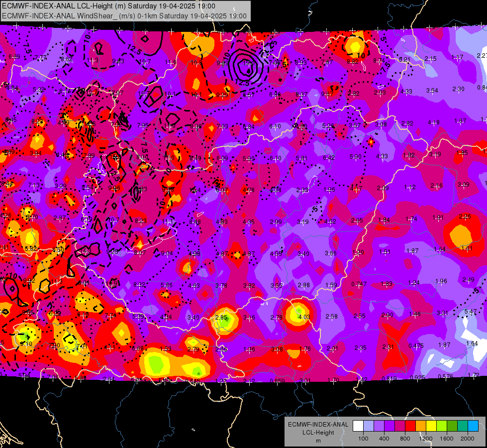Pick the yellow legend swatch right of 1200

pos(431,426)
